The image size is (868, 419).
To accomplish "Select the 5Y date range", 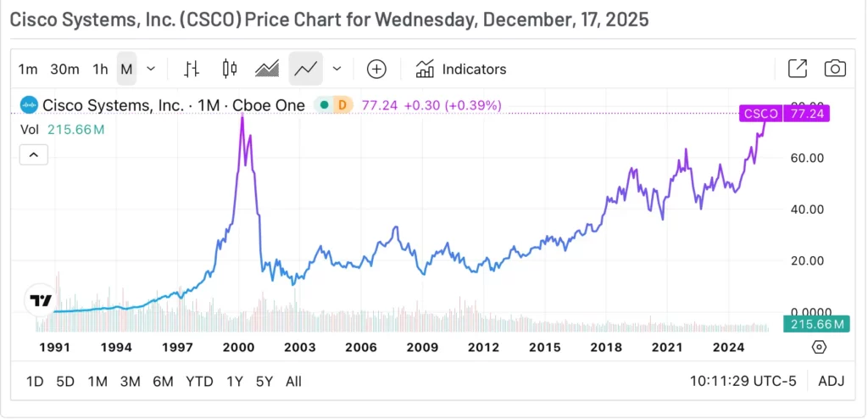I will 264,381.
